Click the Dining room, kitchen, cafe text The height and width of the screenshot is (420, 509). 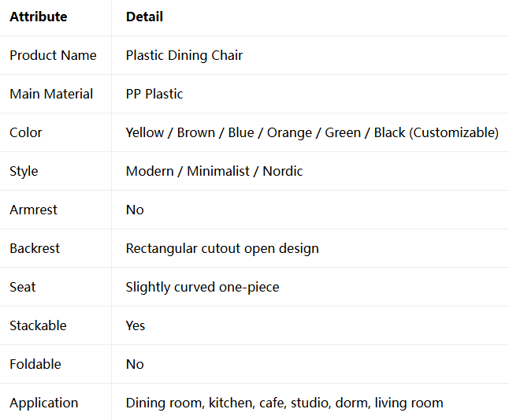pos(206,403)
